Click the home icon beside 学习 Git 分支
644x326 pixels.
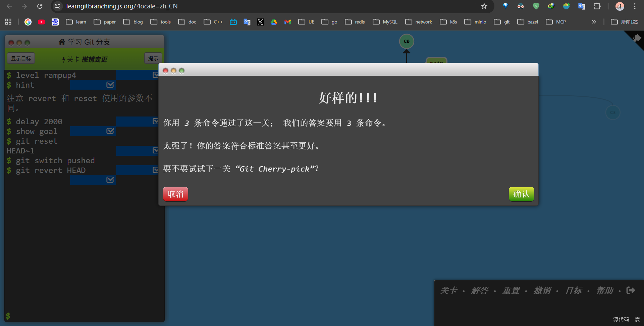(x=62, y=42)
